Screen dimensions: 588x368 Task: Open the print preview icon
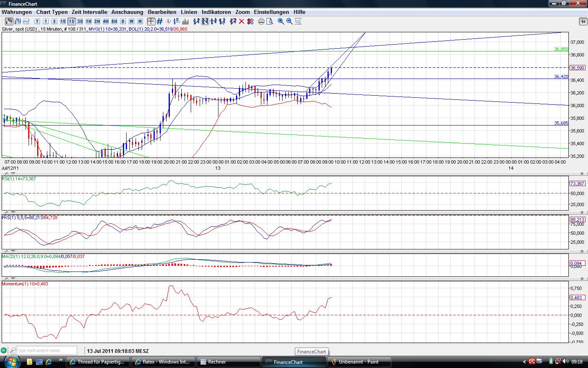[269, 21]
